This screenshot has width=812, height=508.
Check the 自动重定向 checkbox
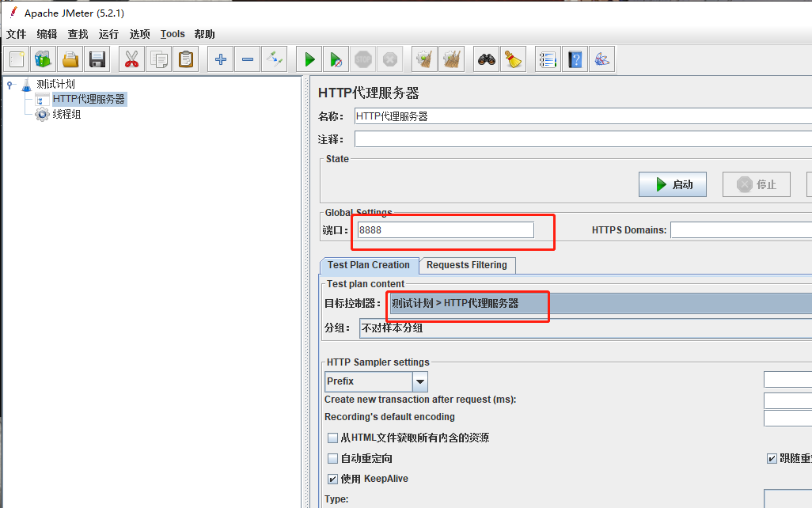click(333, 459)
